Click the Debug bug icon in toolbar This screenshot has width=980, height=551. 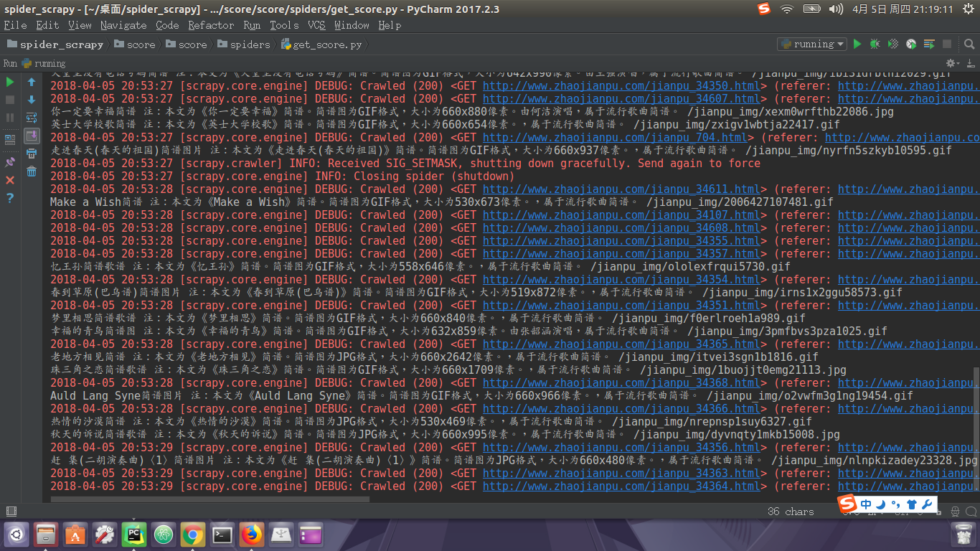pos(875,44)
